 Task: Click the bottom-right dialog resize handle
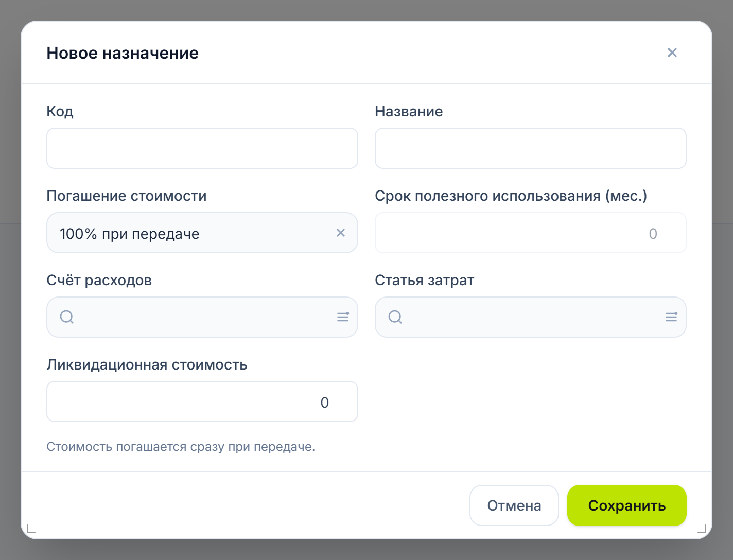(x=702, y=529)
